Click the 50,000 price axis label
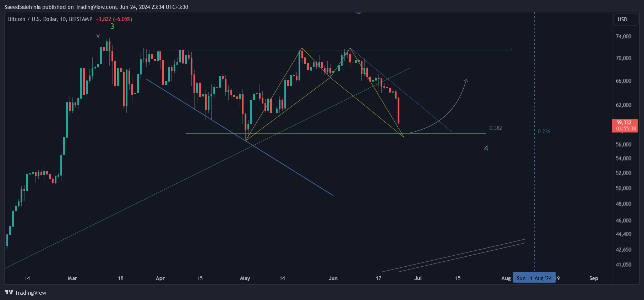The image size is (644, 300). (x=623, y=188)
